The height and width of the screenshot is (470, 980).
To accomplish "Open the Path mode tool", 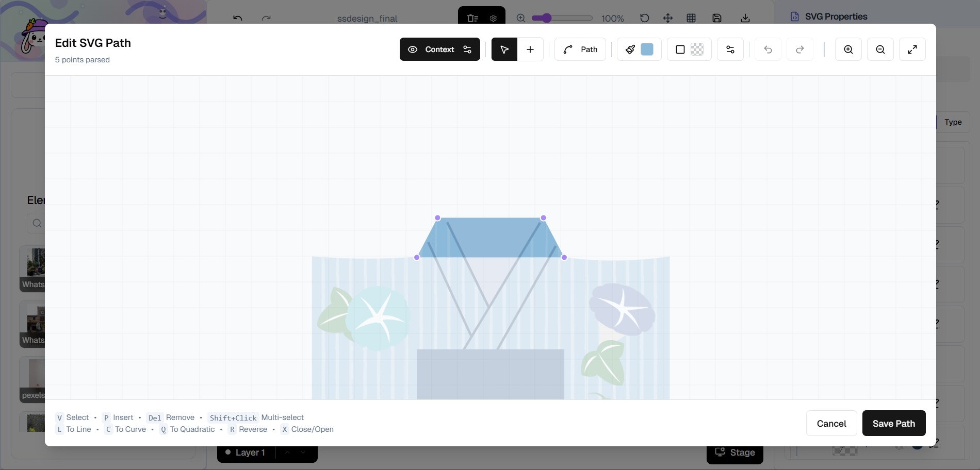I will click(x=580, y=49).
